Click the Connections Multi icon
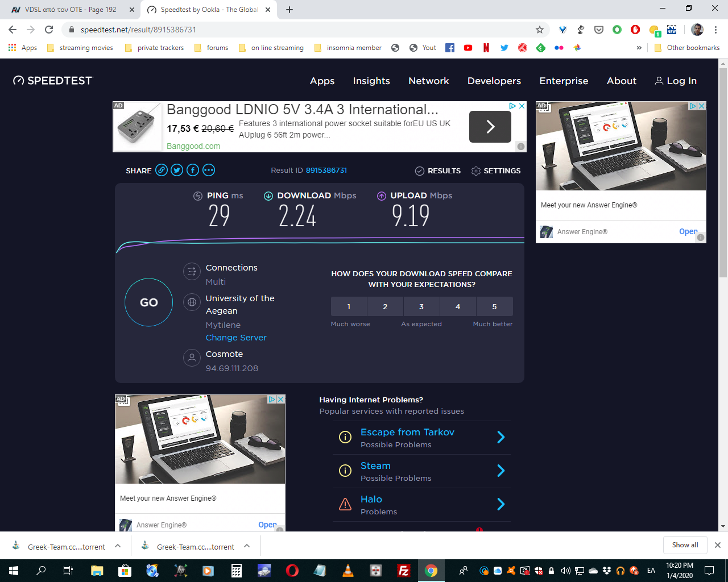Viewport: 728px width, 582px height. pos(192,272)
